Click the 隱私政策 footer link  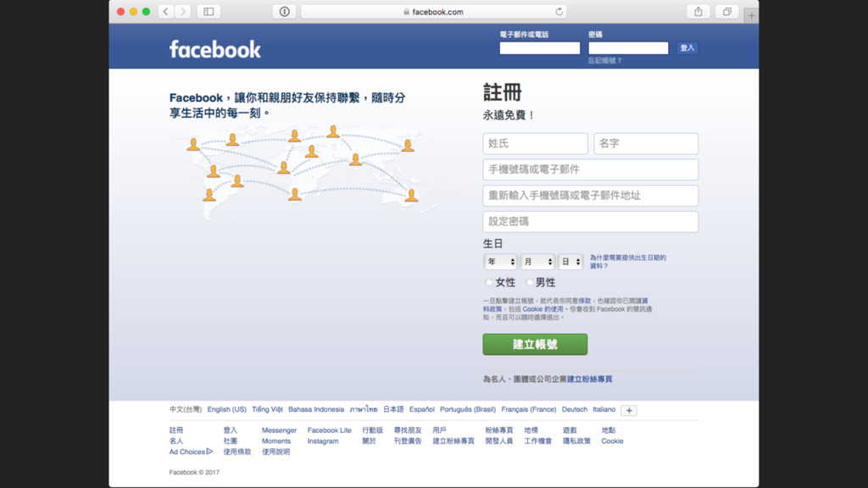click(576, 441)
